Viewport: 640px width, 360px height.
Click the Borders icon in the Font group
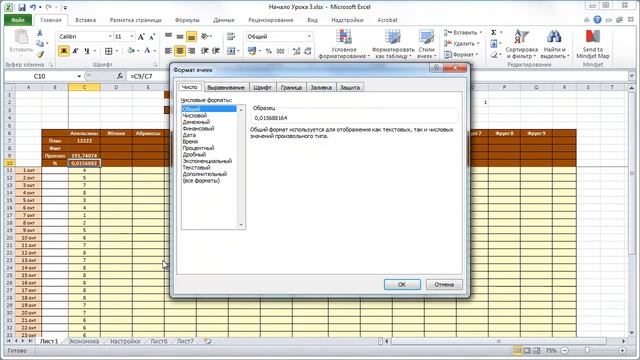108,51
